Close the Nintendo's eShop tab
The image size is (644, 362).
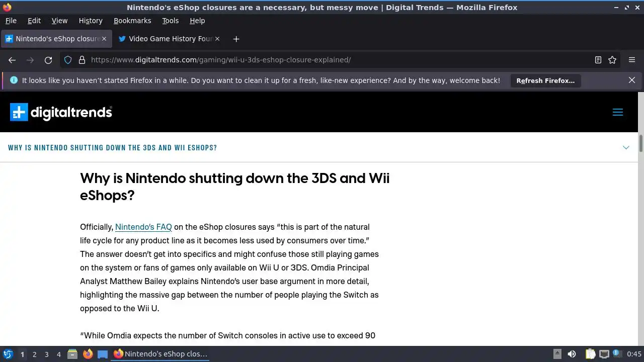point(104,39)
